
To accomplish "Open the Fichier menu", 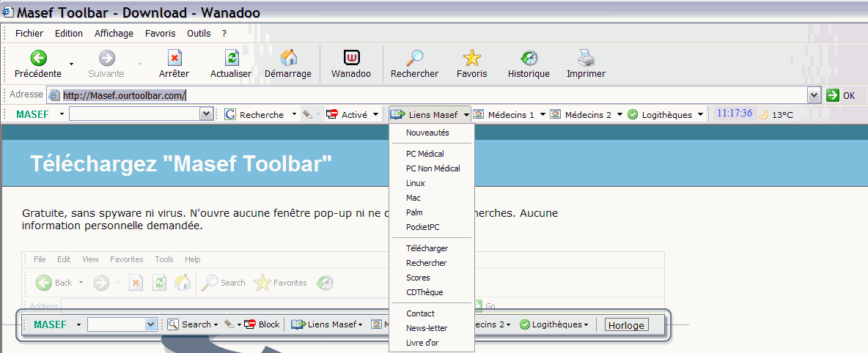I will click(29, 33).
